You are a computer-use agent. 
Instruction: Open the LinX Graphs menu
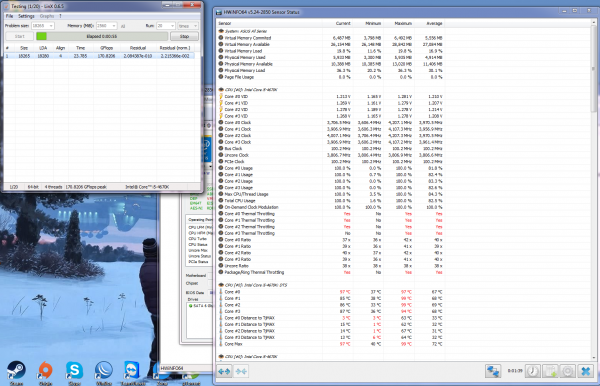47,16
